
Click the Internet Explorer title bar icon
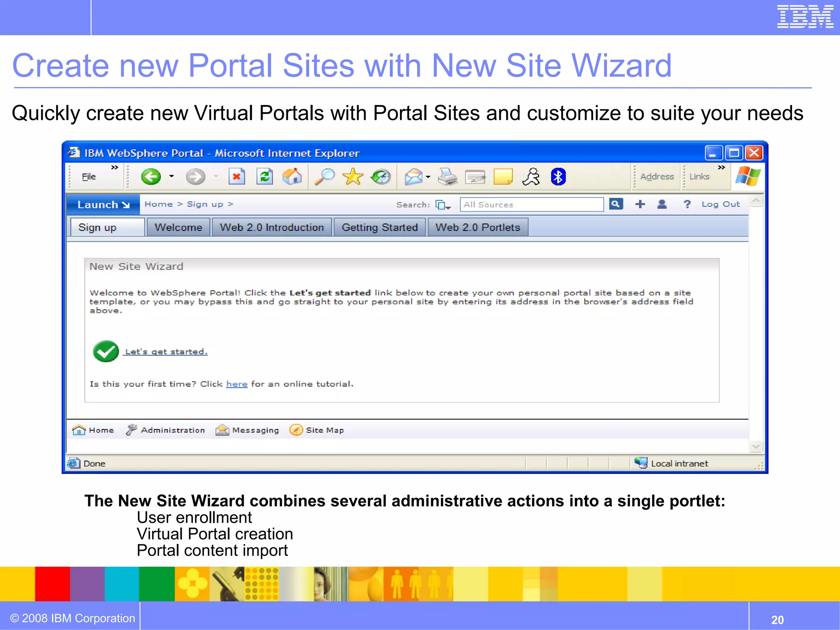(x=74, y=153)
